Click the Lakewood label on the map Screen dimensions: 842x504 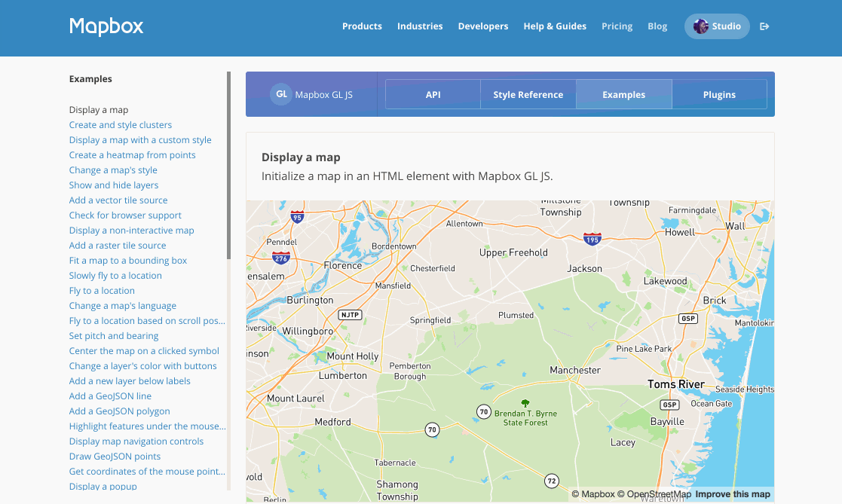pyautogui.click(x=666, y=281)
